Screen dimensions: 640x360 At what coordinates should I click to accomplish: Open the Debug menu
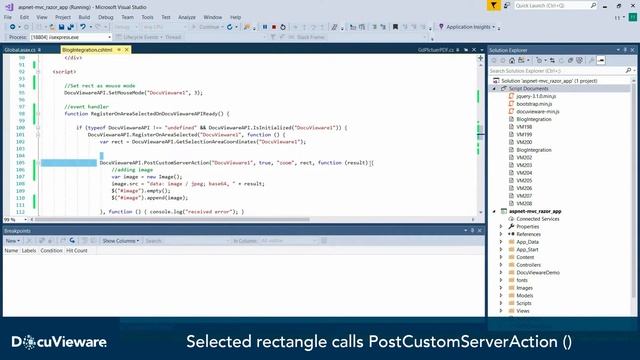pyautogui.click(x=106, y=17)
